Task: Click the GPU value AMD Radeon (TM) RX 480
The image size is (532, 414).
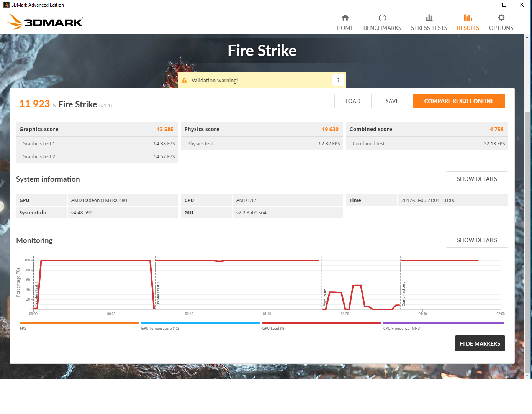Action: pos(99,200)
